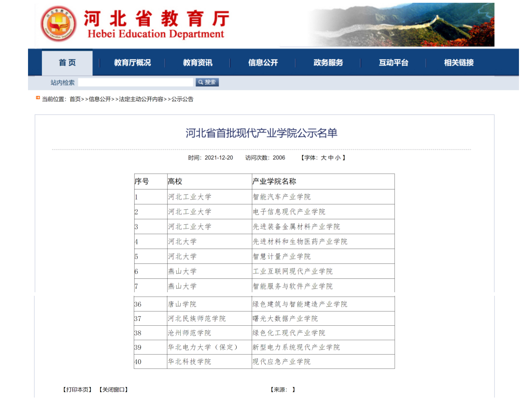532x420 pixels.
Task: Click the 搜索 search button
Action: (207, 82)
